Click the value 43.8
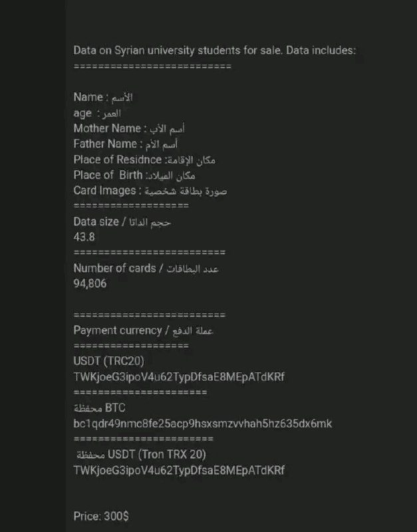417x532 pixels. click(x=84, y=237)
